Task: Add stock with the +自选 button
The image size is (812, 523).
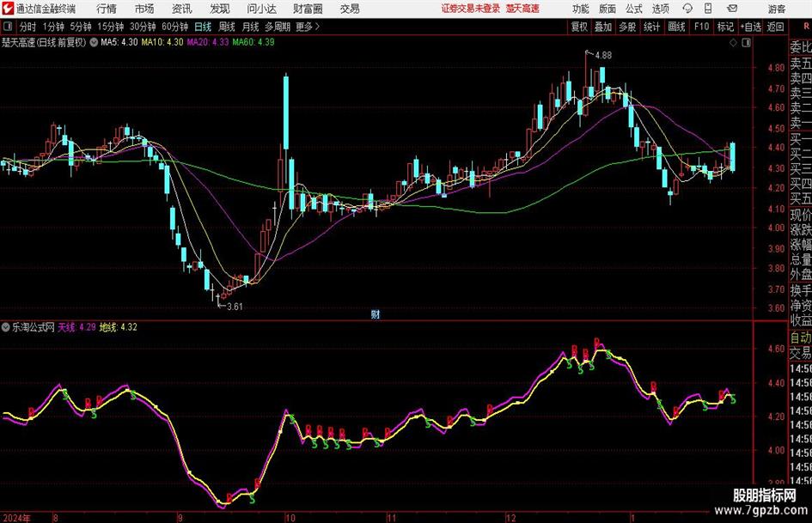Action: click(x=750, y=27)
